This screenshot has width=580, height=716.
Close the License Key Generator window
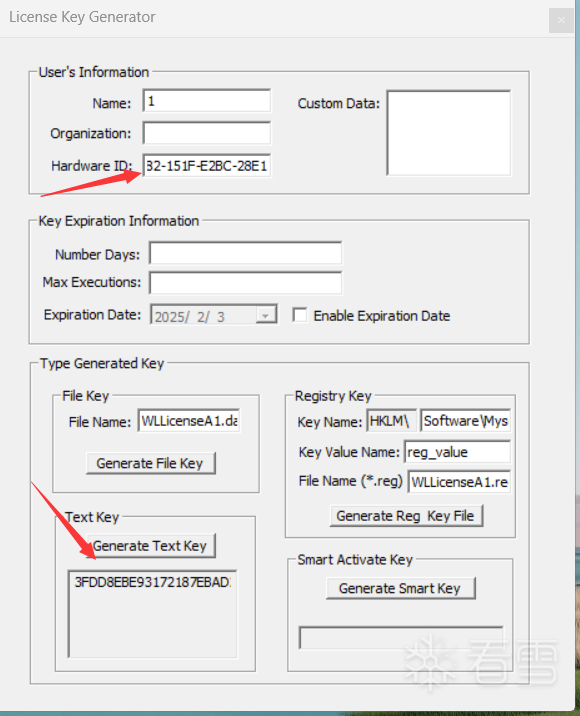pos(561,20)
